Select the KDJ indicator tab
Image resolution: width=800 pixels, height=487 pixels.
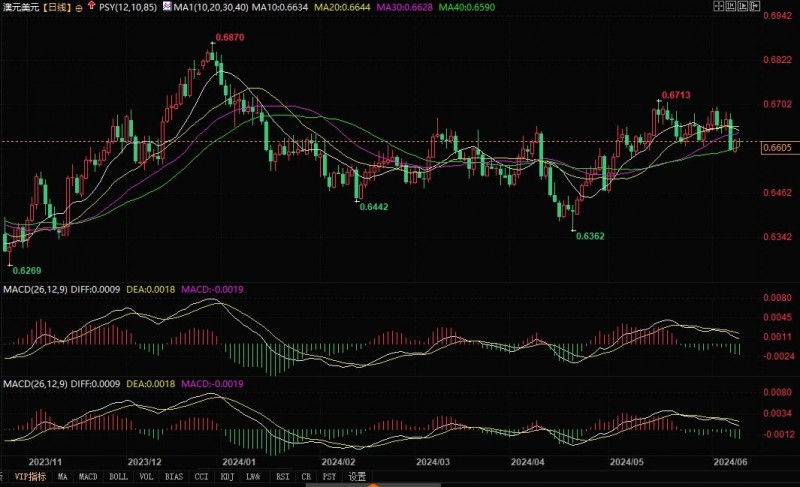point(227,477)
